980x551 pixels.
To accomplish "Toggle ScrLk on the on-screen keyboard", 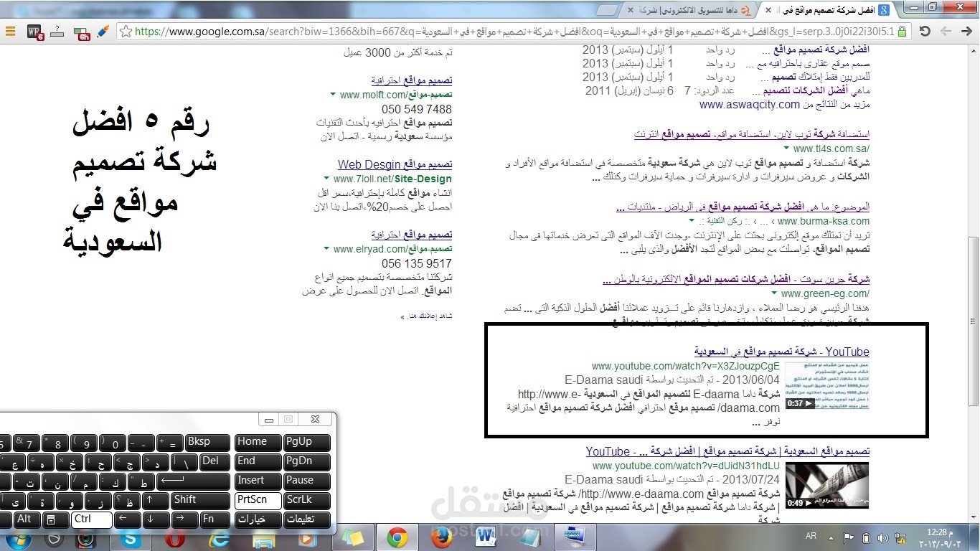I will click(307, 500).
